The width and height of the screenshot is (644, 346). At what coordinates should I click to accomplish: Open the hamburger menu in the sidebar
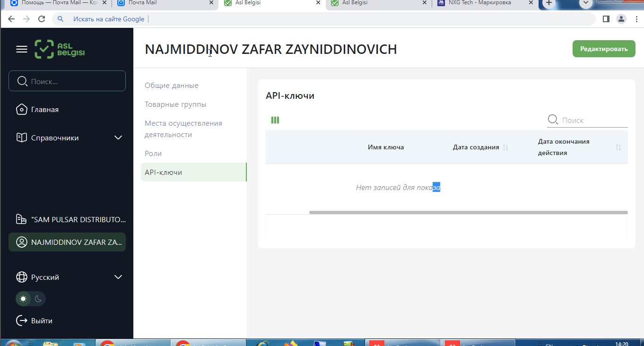[x=22, y=49]
